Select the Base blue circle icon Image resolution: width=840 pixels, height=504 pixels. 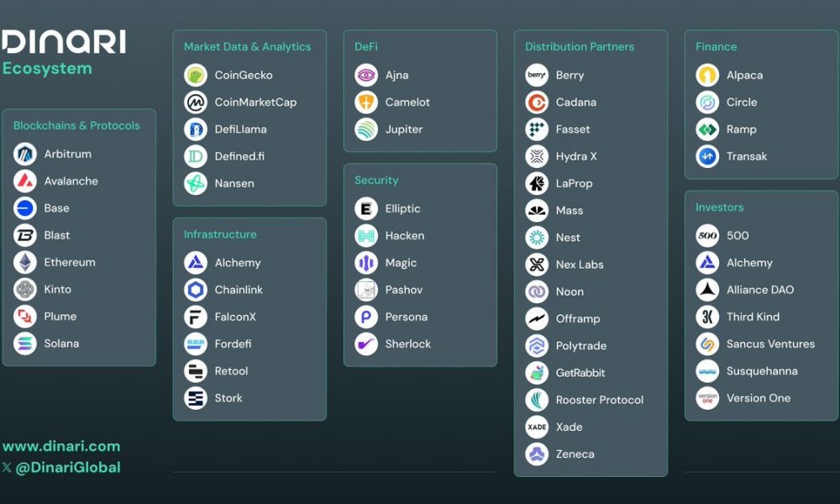click(x=24, y=208)
